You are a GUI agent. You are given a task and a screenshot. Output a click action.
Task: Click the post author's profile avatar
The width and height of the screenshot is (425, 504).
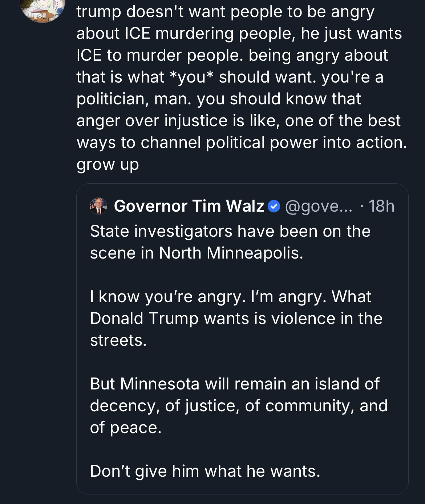tap(43, 8)
